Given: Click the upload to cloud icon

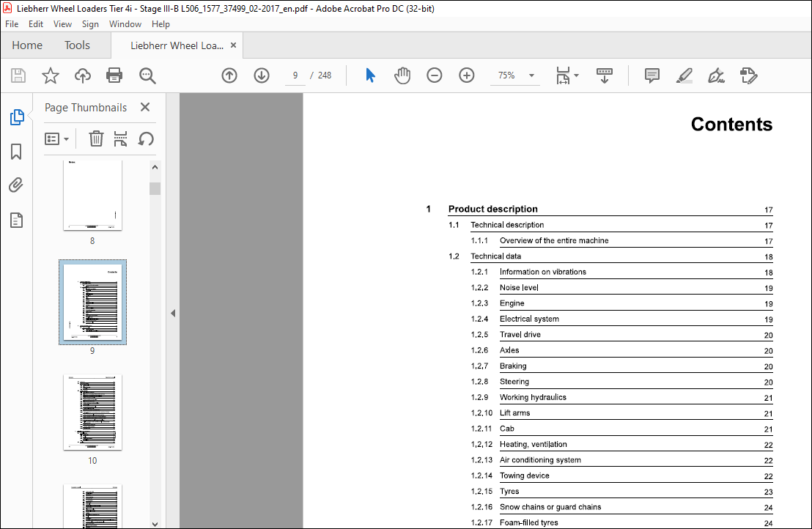Looking at the screenshot, I should [x=82, y=75].
